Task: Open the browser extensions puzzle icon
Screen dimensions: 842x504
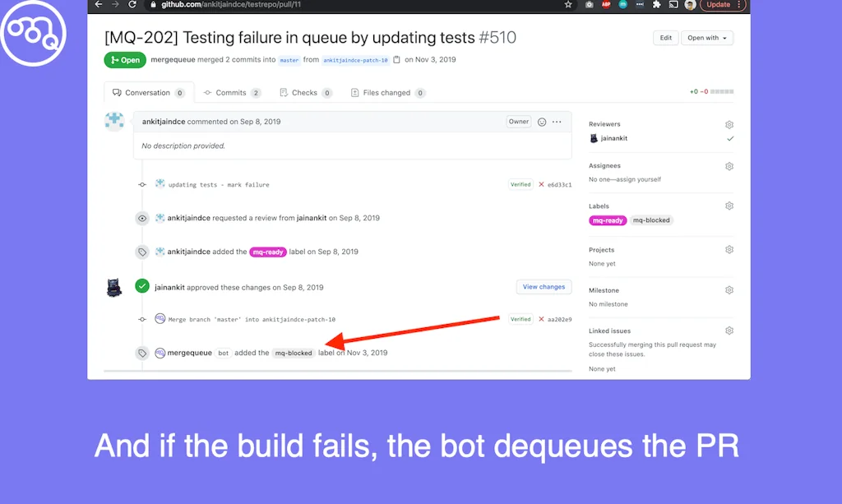Action: (x=656, y=4)
